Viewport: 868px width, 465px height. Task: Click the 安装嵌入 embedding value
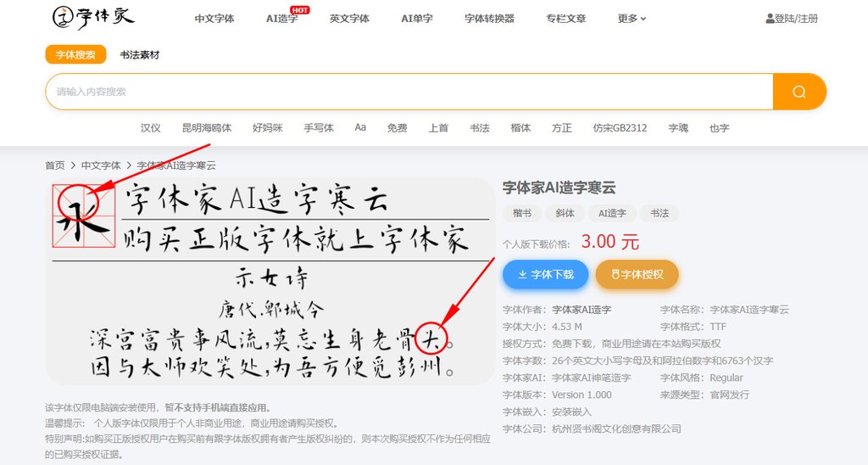(571, 412)
